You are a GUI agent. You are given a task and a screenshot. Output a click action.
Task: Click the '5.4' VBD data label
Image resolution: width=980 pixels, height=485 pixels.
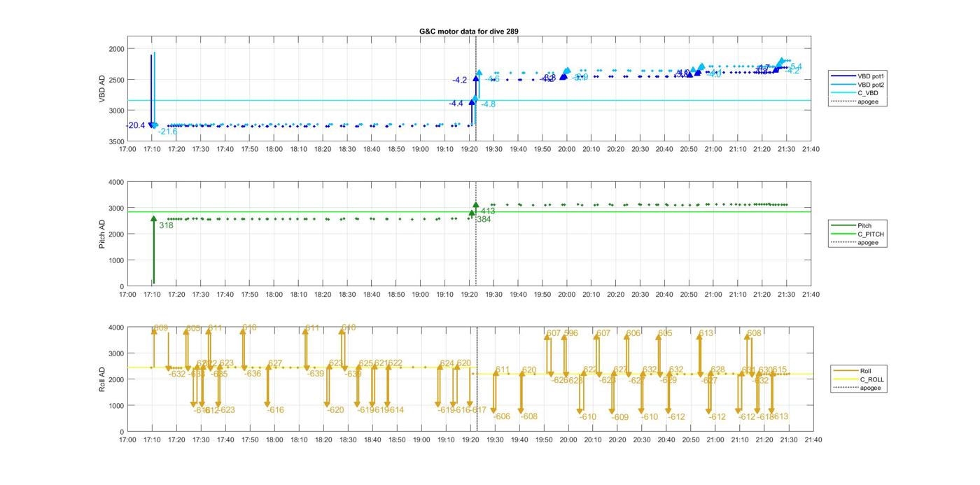pos(796,66)
